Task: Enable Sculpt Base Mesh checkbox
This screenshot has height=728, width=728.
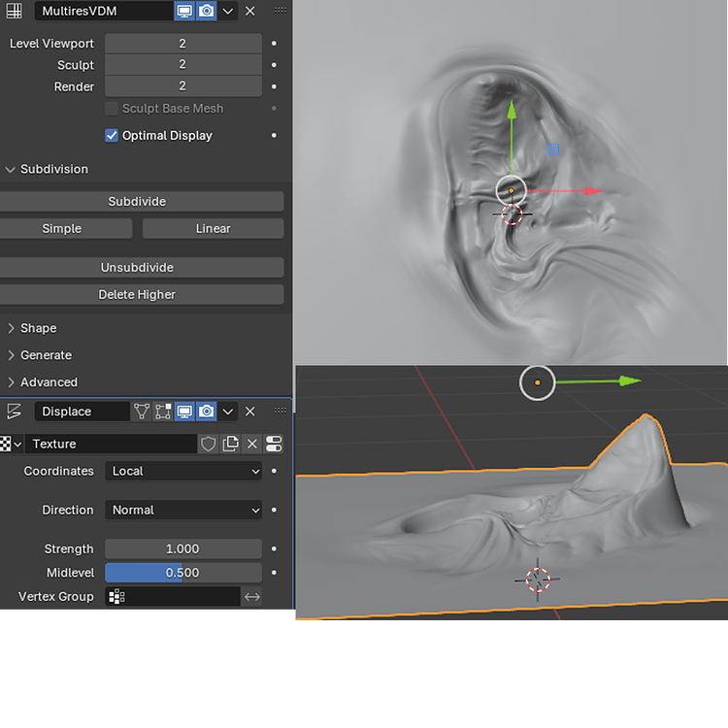Action: (x=112, y=109)
